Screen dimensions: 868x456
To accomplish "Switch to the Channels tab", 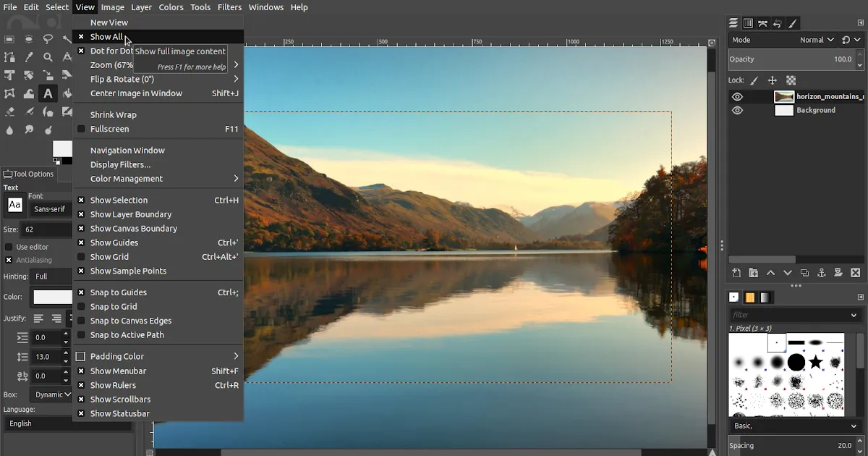I will (x=748, y=22).
